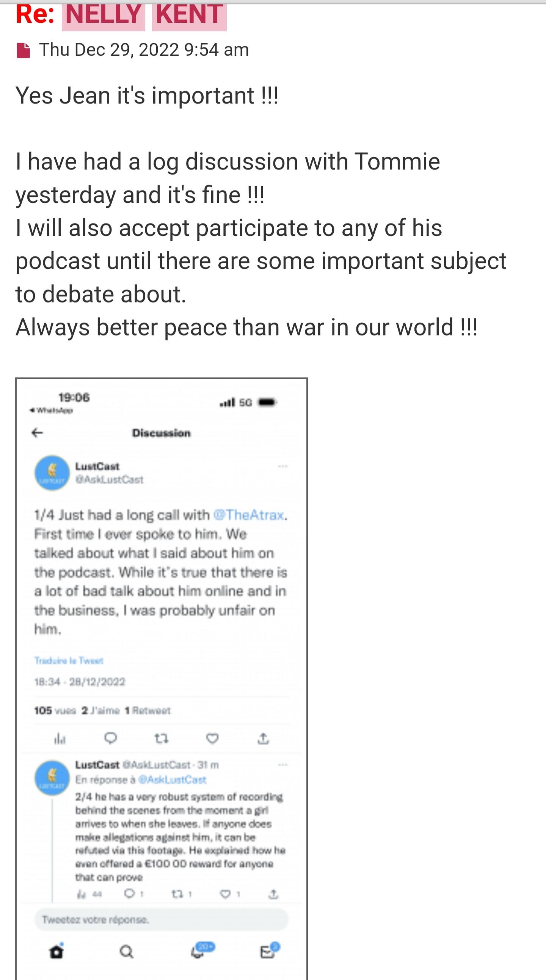
Task: Open more options dots on main tweet
Action: 282,466
